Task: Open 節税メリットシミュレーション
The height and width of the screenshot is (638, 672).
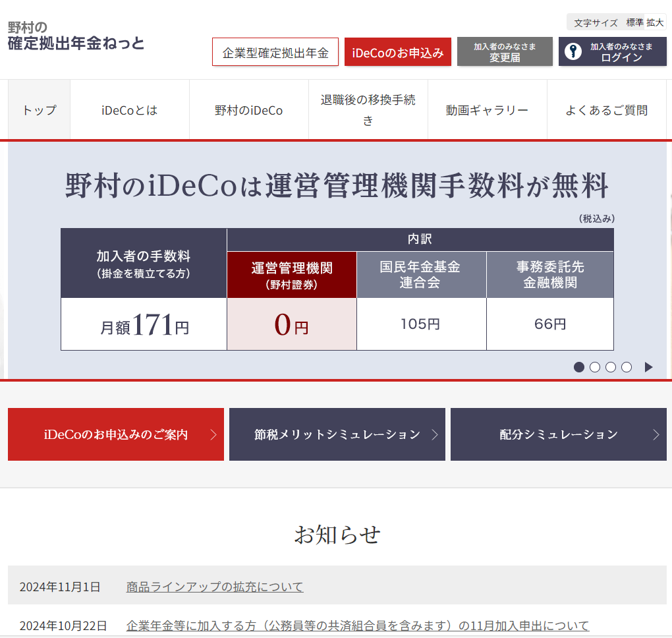Action: pyautogui.click(x=337, y=434)
